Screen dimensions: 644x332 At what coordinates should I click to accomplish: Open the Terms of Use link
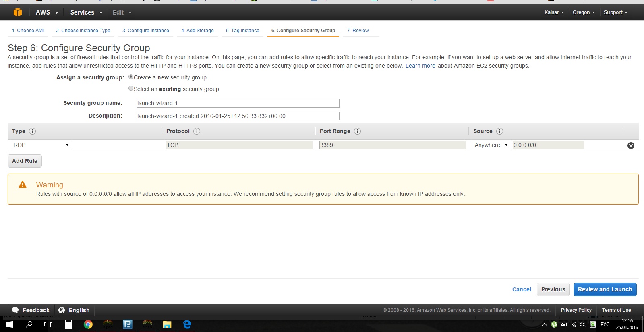click(x=616, y=310)
